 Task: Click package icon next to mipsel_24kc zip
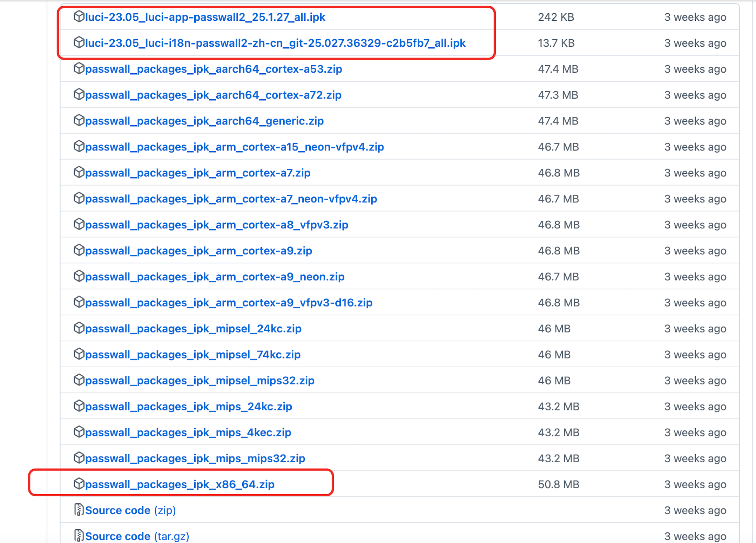pos(79,328)
